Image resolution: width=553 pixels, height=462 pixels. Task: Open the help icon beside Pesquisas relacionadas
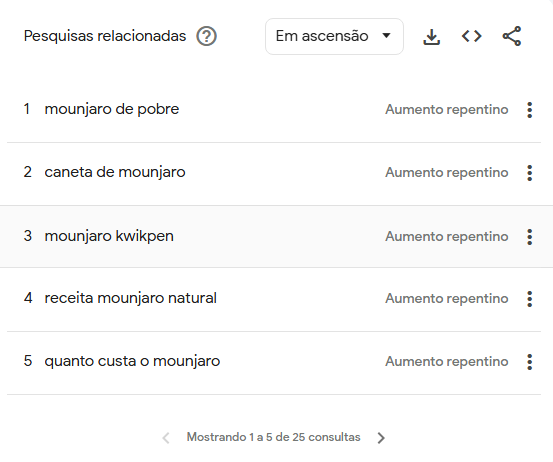206,36
